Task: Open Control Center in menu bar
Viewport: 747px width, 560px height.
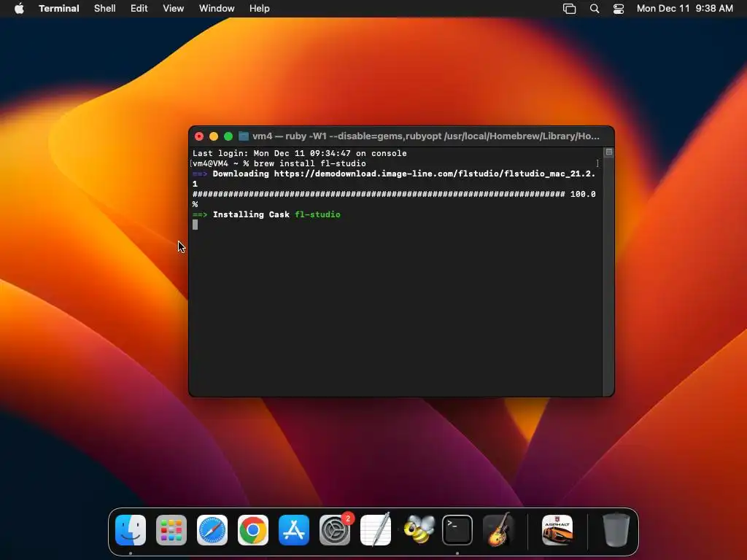Action: tap(619, 9)
